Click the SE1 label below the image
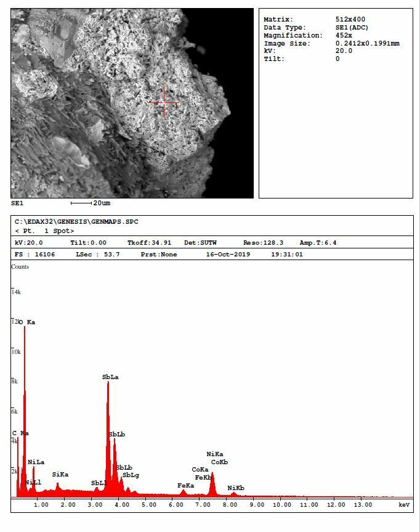This screenshot has width=420, height=532. point(17,203)
